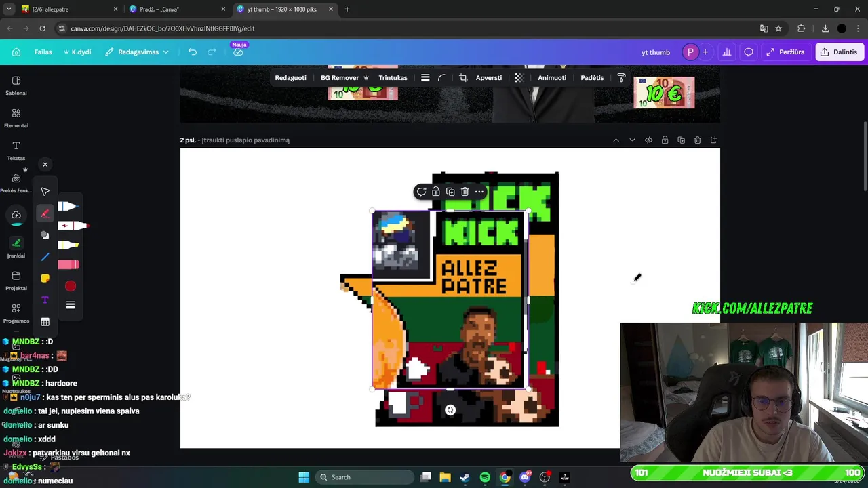Open Tekstas text panel
This screenshot has width=868, height=488.
point(16,150)
